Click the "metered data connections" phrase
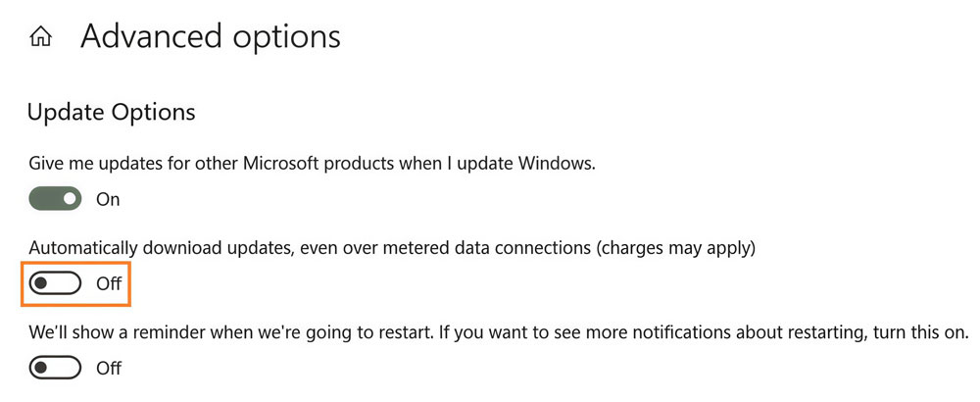Viewport: 980px width, 402px height. [x=492, y=248]
